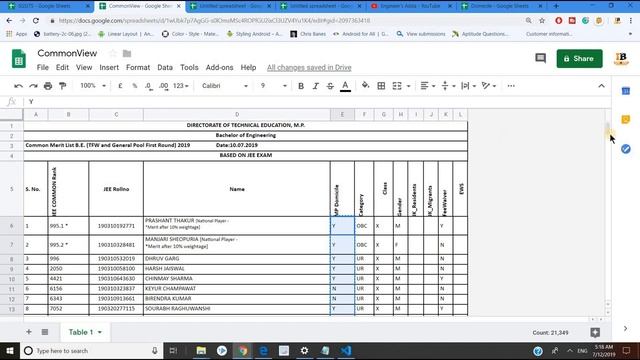
Task: Click the cell containing PRASHANT THAKUR
Action: click(237, 226)
